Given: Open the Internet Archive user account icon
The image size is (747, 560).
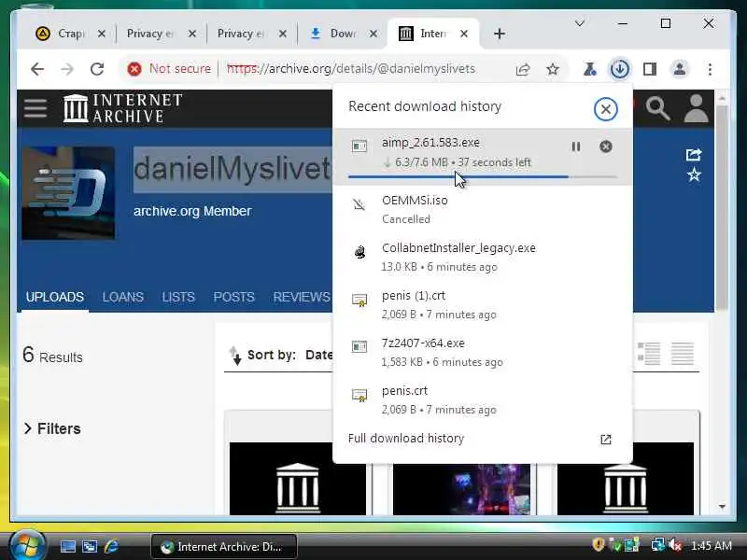Looking at the screenshot, I should (x=696, y=108).
